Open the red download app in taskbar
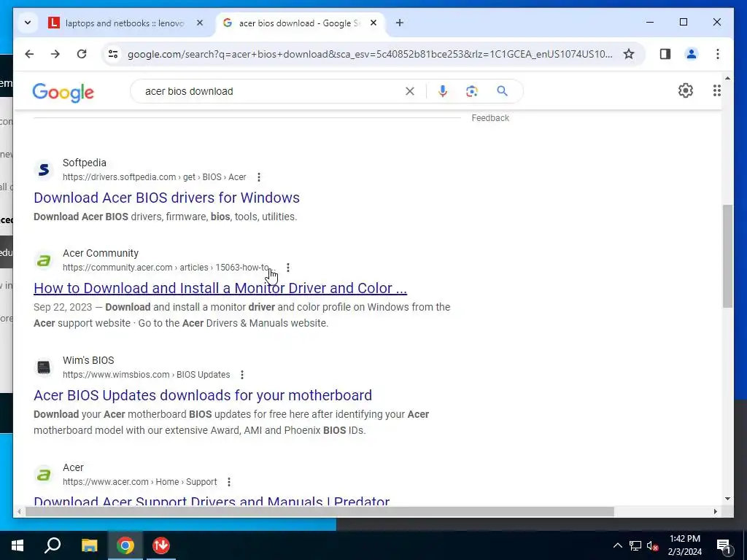The width and height of the screenshot is (747, 560). point(161,545)
